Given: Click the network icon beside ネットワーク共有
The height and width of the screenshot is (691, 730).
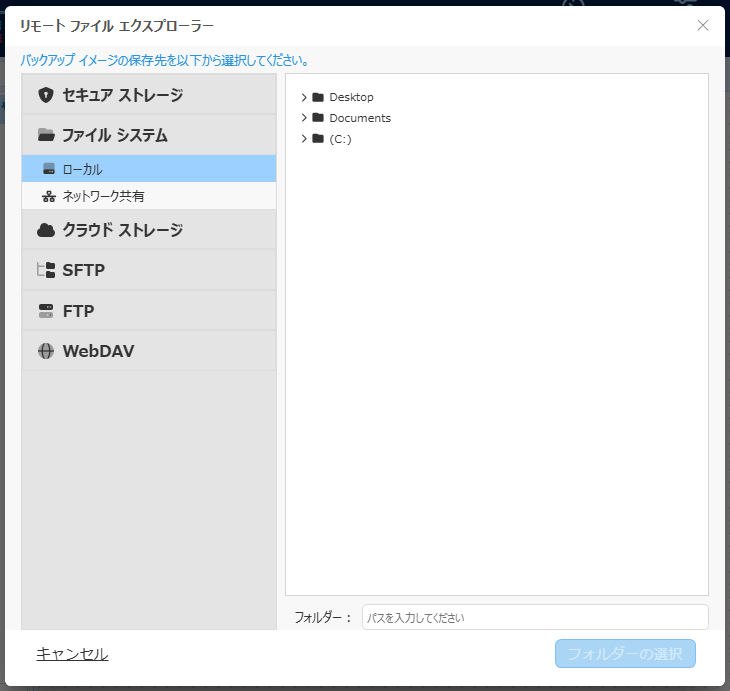Looking at the screenshot, I should 49,196.
